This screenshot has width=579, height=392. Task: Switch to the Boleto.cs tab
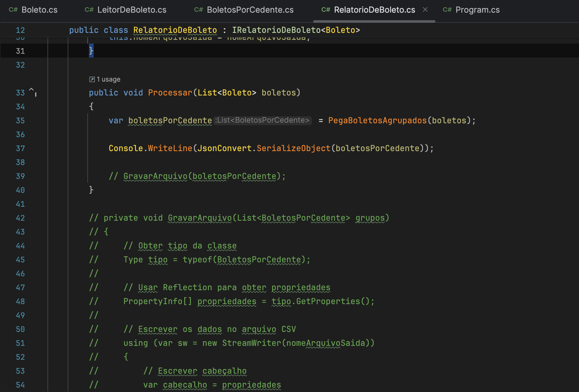33,10
